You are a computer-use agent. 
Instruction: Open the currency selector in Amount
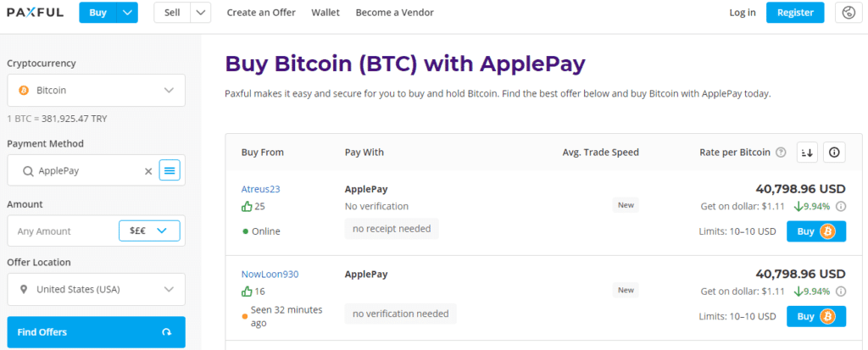click(x=149, y=231)
